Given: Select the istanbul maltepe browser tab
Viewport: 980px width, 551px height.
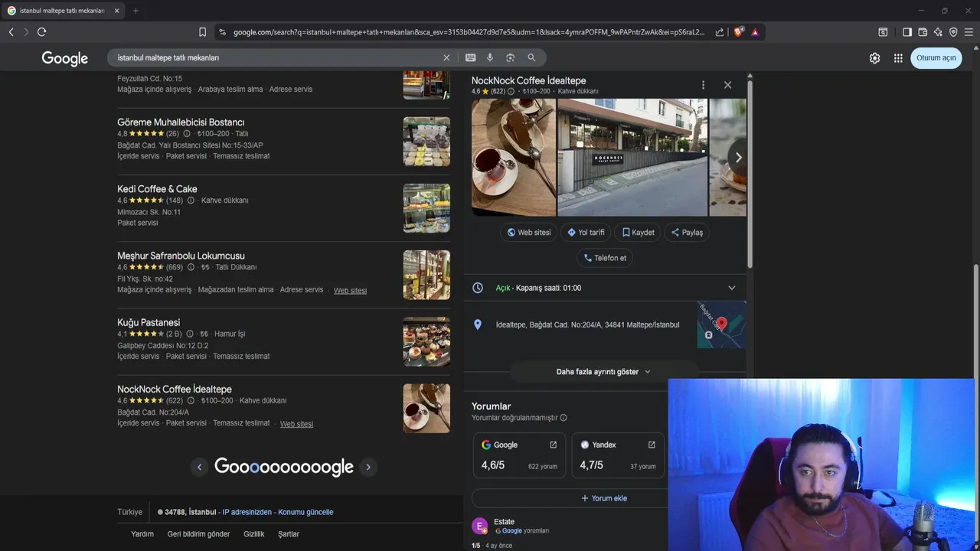Looking at the screenshot, I should [x=63, y=11].
